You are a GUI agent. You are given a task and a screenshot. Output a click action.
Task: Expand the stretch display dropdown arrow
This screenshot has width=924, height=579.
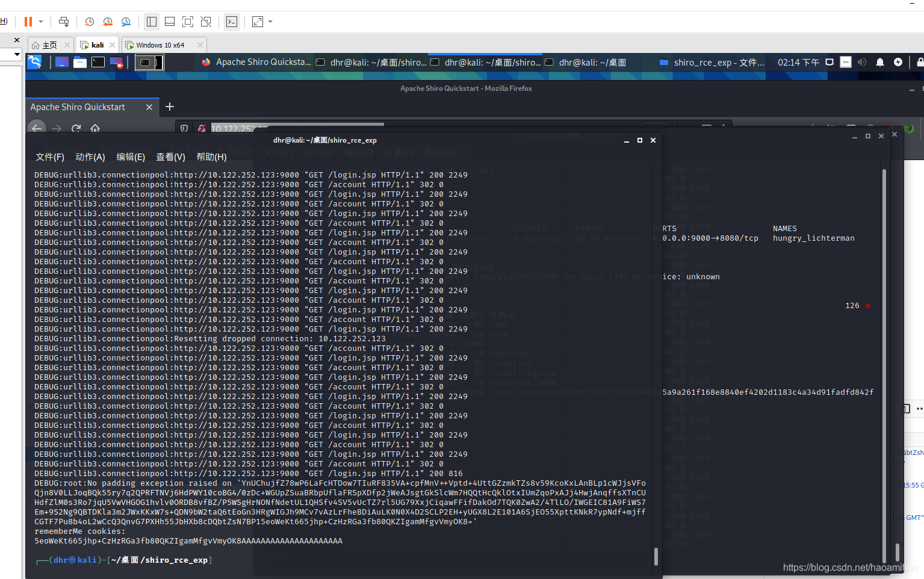(x=270, y=22)
